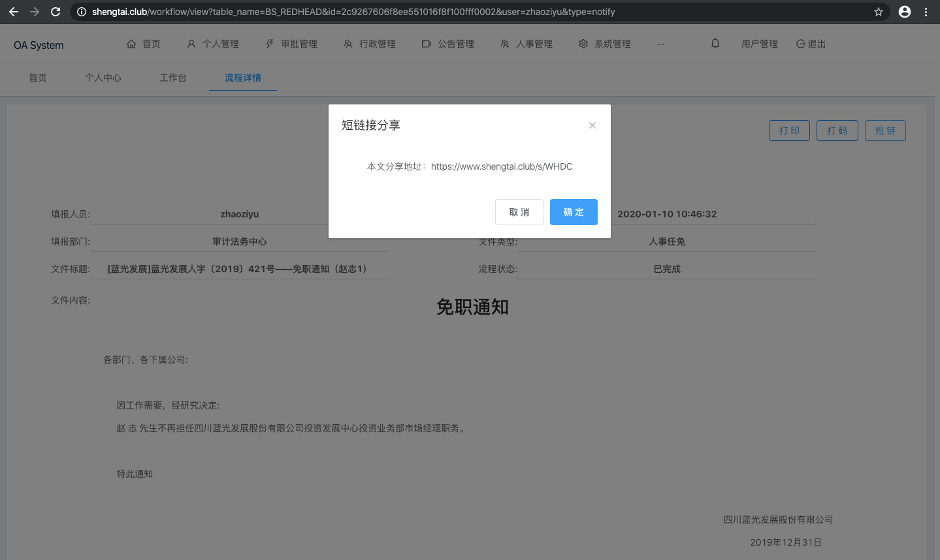
Task: Click the line 各部门、各下属公司:
Action: click(x=146, y=360)
